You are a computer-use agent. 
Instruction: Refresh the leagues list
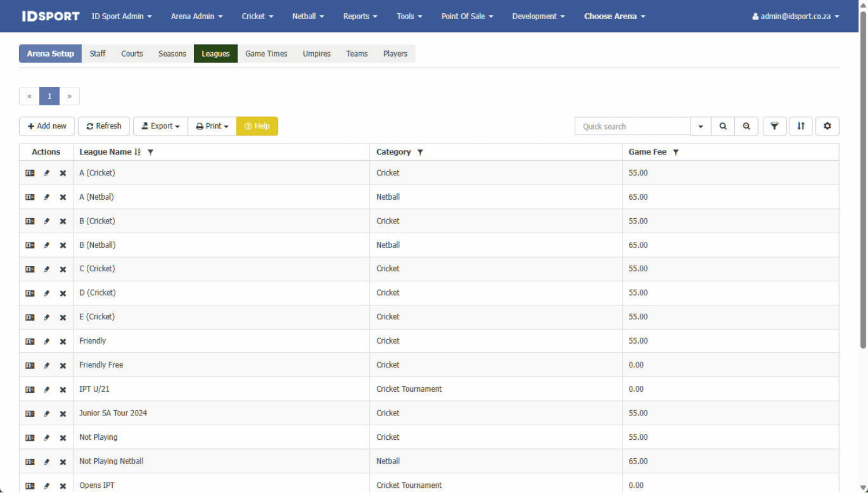104,126
